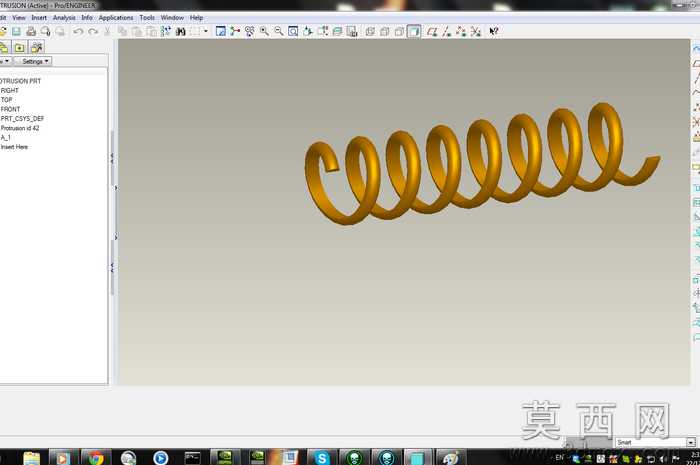Toggle coordinate systems display
700x465 pixels.
pyautogui.click(x=476, y=31)
